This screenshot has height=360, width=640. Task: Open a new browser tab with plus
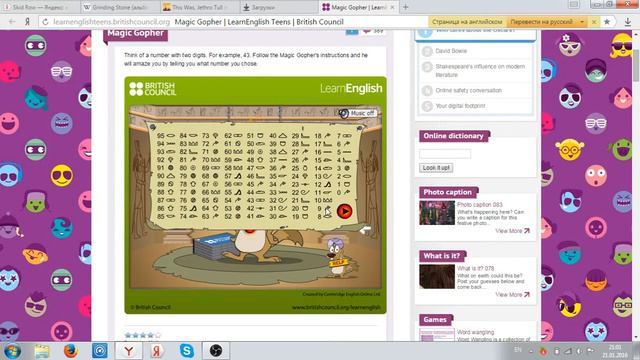(x=406, y=7)
